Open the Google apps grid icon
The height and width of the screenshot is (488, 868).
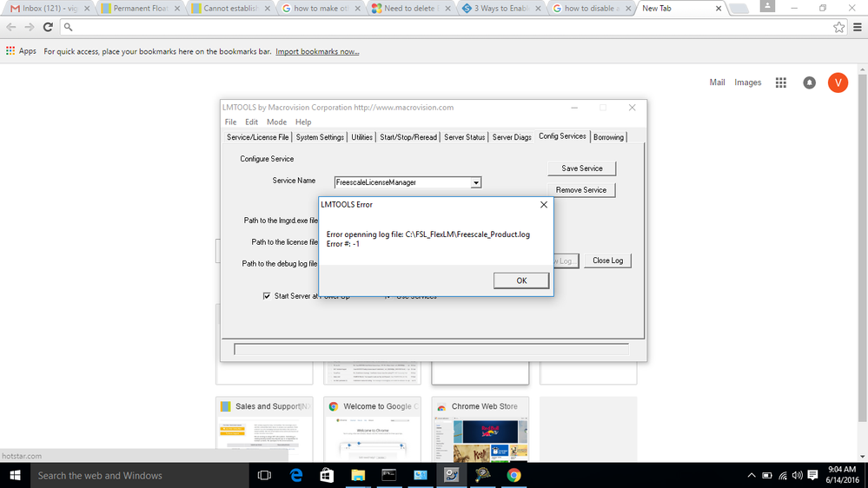[780, 82]
